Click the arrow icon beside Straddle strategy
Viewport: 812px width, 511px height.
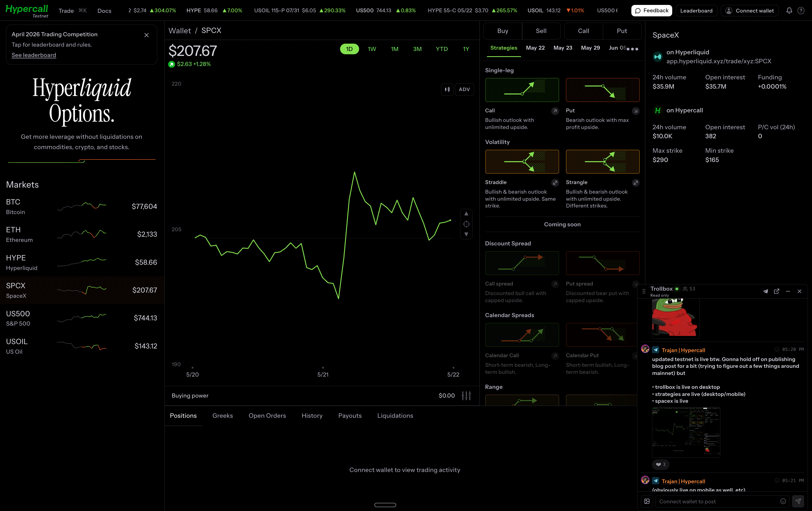click(555, 183)
